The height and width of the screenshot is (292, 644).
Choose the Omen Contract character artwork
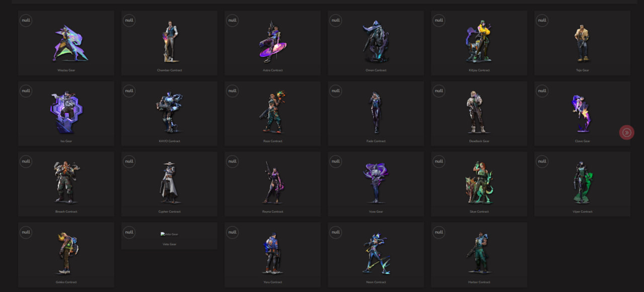[375, 42]
